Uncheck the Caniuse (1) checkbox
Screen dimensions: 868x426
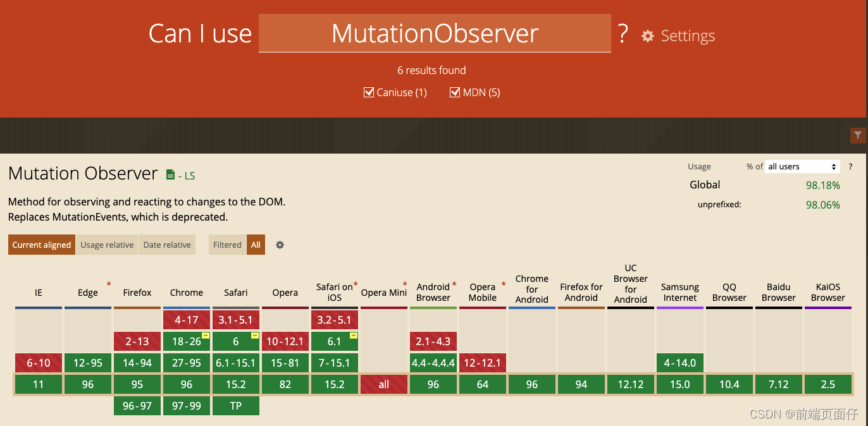[x=369, y=92]
